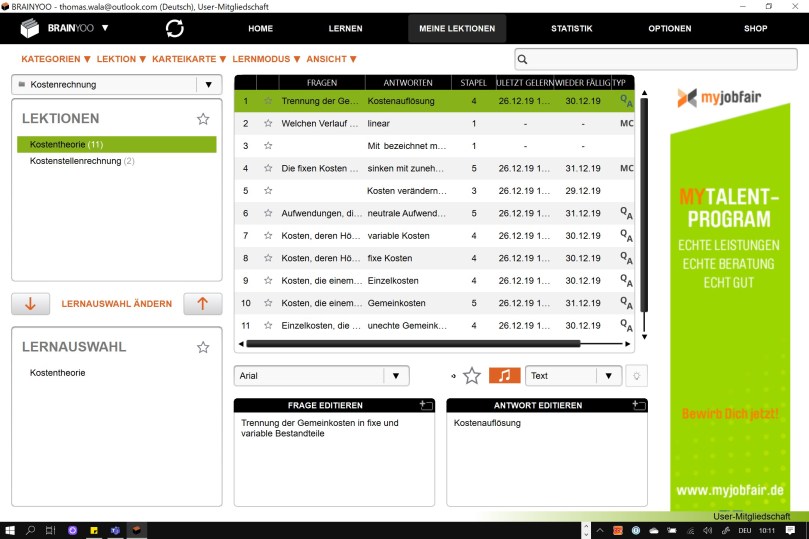The width and height of the screenshot is (809, 539).
Task: Click the star icon in Lernauswahl panel
Action: 203,347
